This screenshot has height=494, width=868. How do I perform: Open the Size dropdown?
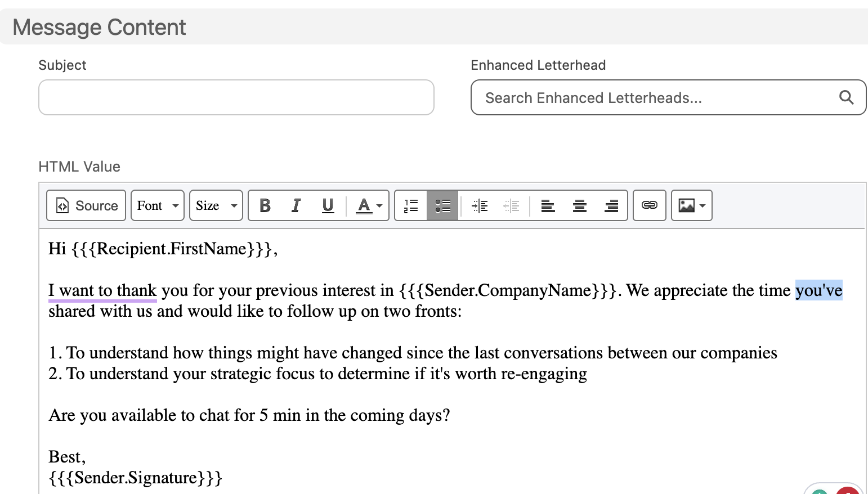[216, 205]
